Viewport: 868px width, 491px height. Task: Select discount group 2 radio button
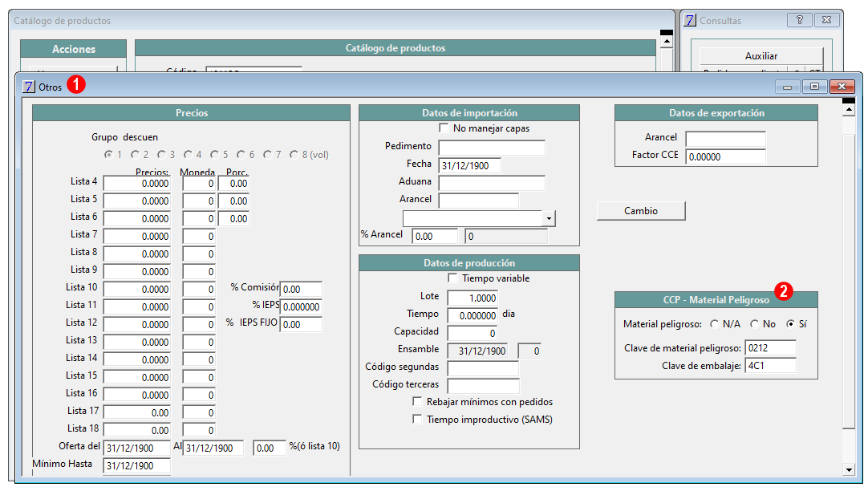(x=135, y=155)
